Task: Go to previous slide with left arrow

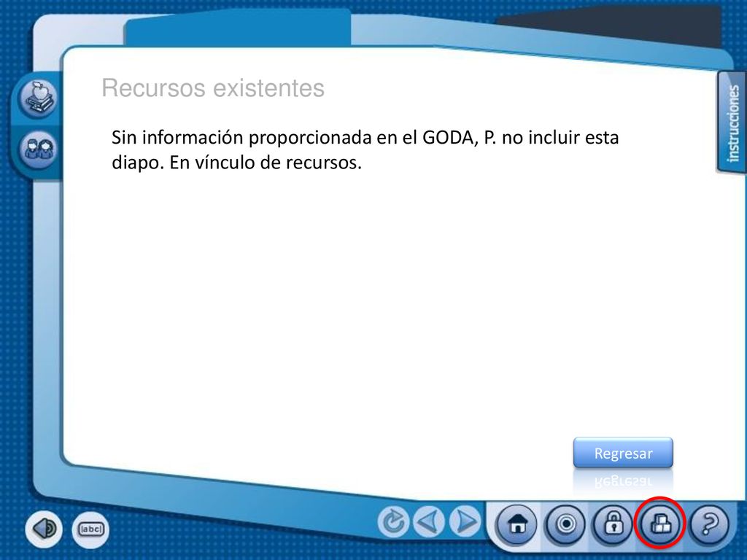Action: click(429, 522)
